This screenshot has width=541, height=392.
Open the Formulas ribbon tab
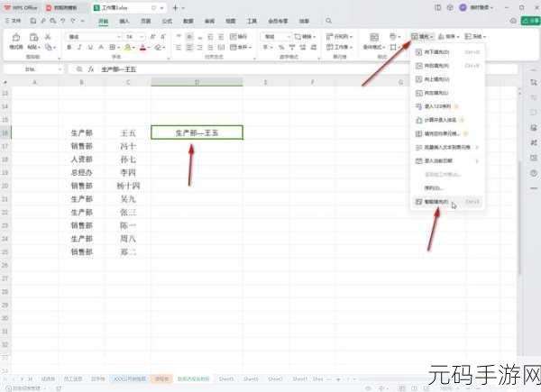tap(167, 21)
